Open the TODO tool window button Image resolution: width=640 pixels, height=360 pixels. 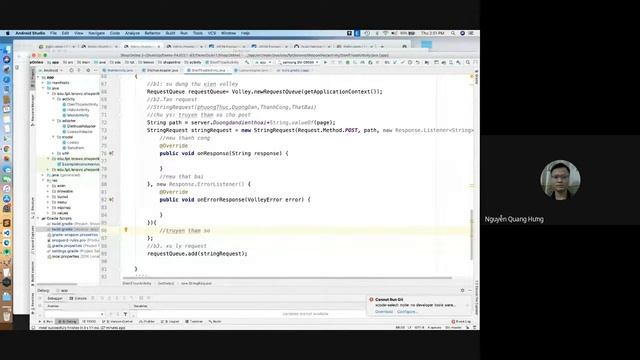pos(90,322)
